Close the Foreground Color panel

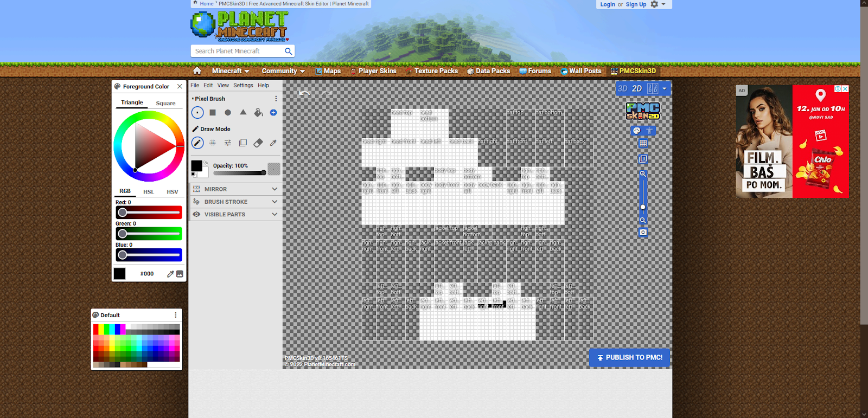(180, 86)
